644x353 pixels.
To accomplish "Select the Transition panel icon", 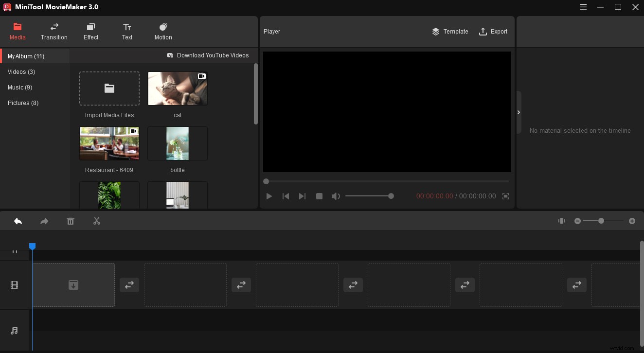I will coord(54,31).
